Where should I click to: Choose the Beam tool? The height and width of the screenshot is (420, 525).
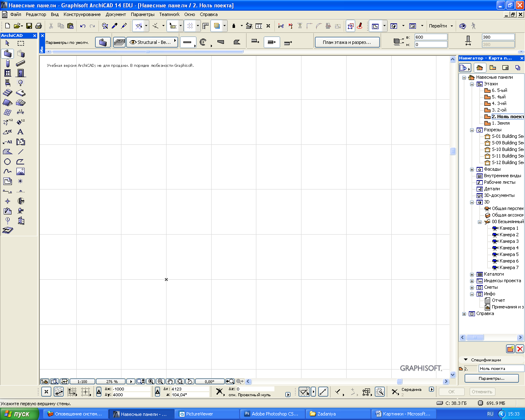(x=21, y=63)
